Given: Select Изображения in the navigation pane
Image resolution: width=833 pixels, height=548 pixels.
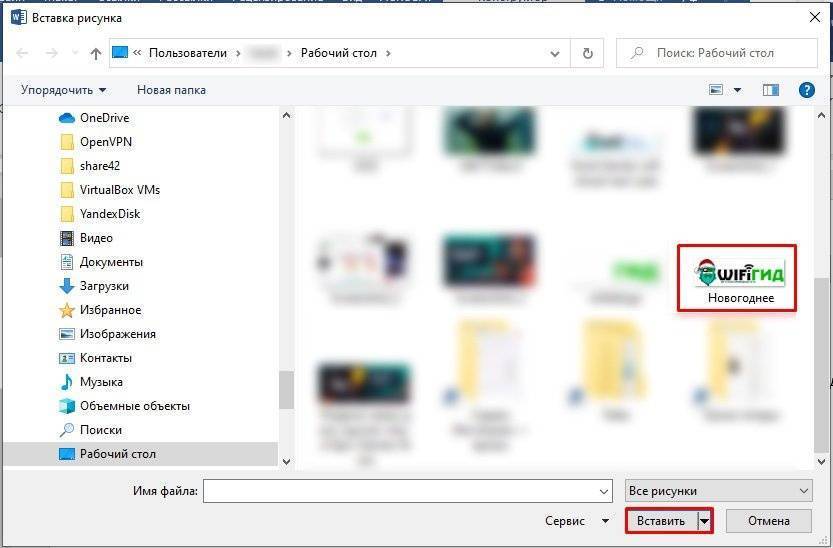Looking at the screenshot, I should point(108,333).
